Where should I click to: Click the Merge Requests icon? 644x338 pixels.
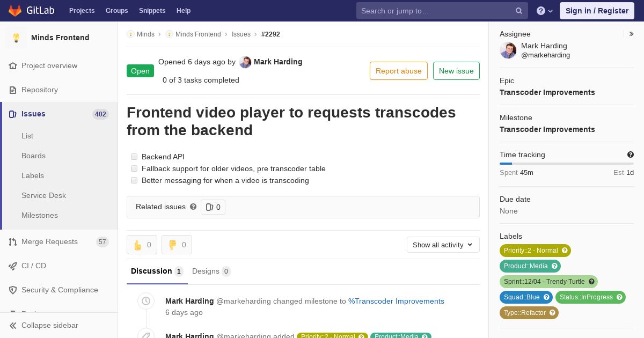13,242
